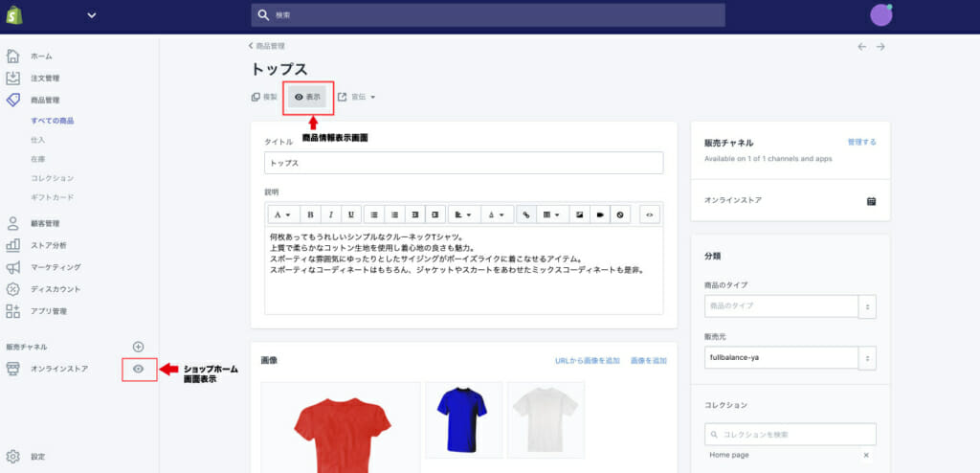Open the text alignment dropdown in the editor
Viewport: 980px width, 473px height.
click(464, 214)
